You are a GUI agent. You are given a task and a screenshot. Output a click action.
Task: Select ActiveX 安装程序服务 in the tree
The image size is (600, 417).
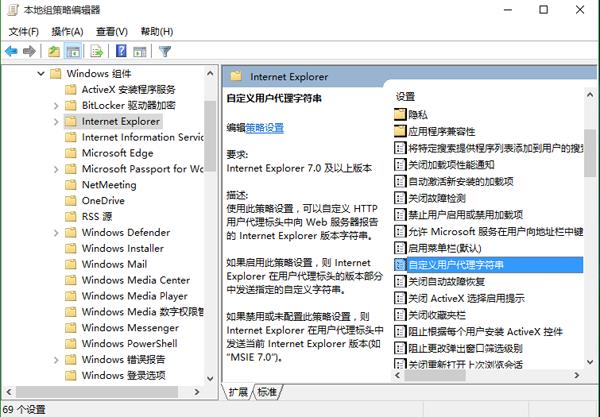[x=129, y=90]
